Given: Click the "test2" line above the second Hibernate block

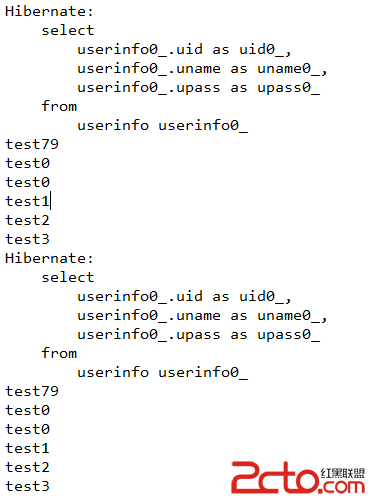Looking at the screenshot, I should click(27, 220).
